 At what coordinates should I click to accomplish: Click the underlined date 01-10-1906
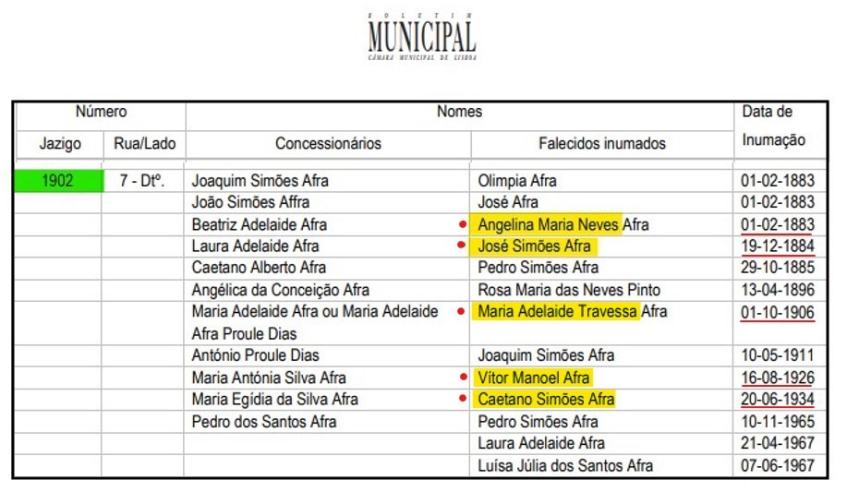[778, 312]
